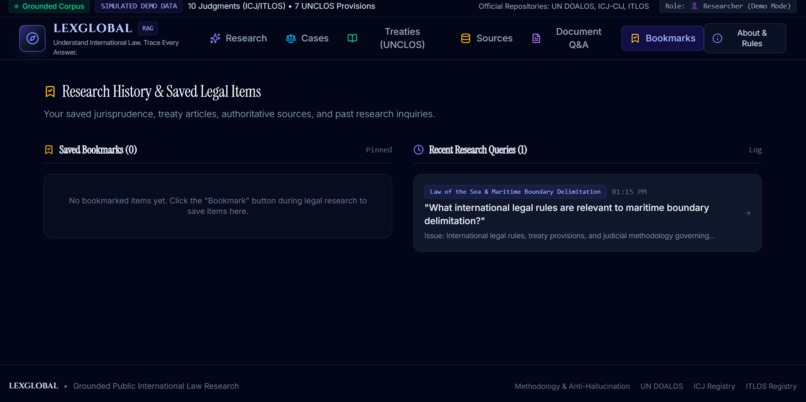Open the Document Q&A tab
Viewport: 806px width, 402px height.
(x=566, y=38)
